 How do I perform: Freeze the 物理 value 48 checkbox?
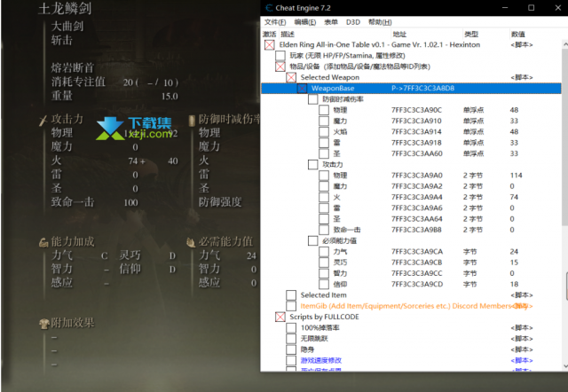(x=324, y=110)
